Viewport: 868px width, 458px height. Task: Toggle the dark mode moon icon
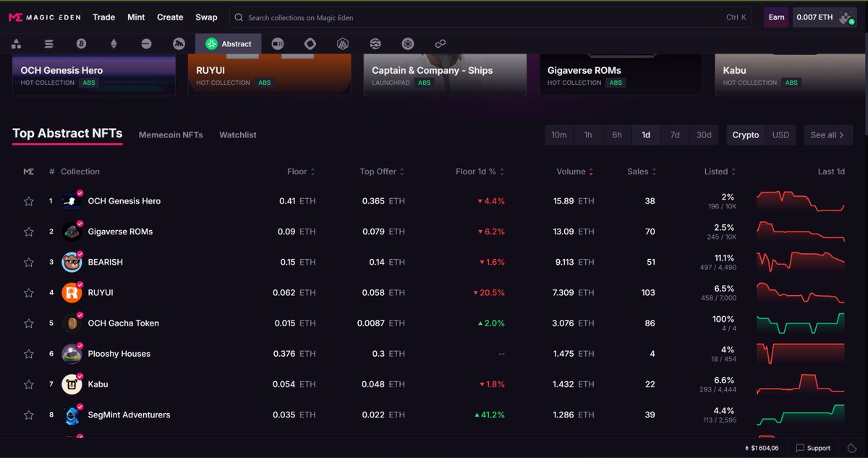coord(853,448)
